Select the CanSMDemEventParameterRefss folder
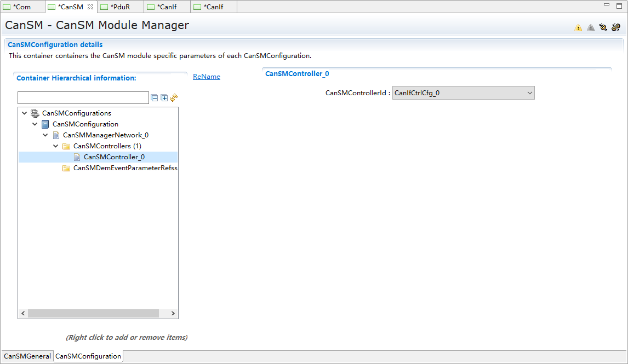 point(125,168)
